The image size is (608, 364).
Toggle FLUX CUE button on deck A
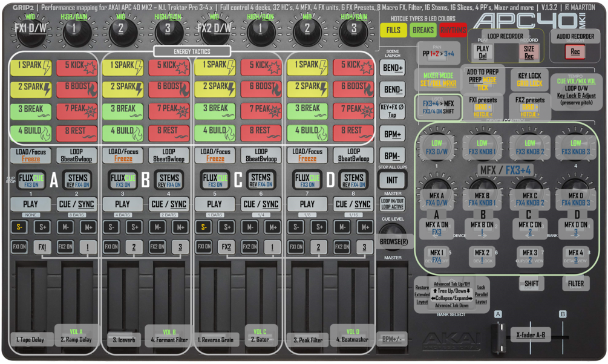[31, 180]
